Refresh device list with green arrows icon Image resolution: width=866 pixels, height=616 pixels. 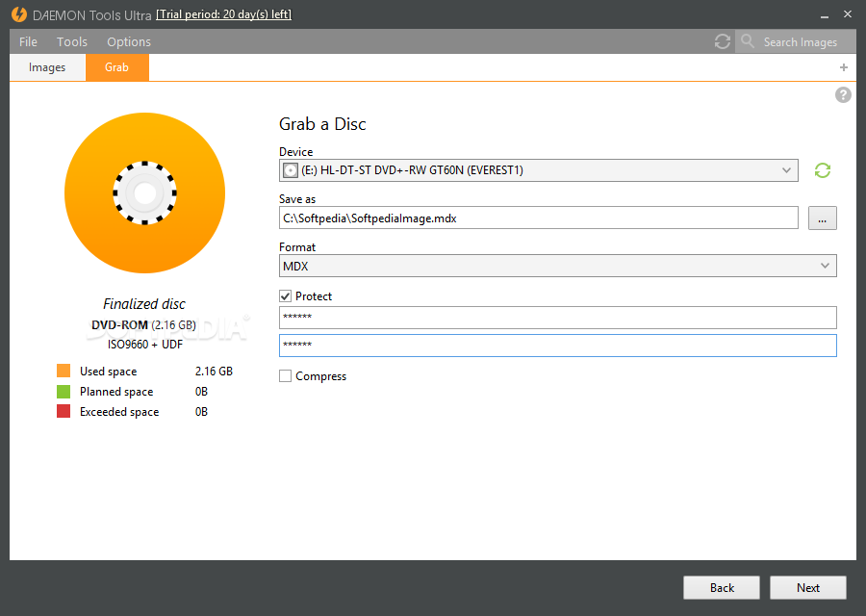coord(823,170)
